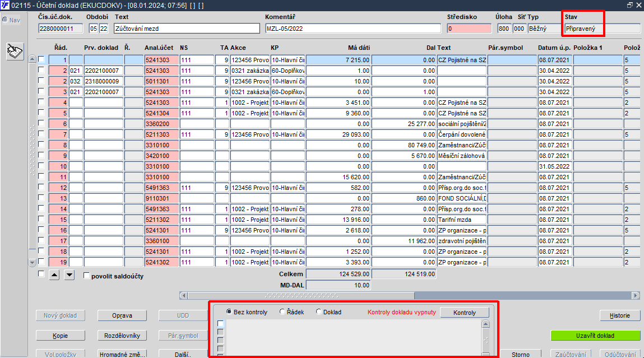Click the Komentář field with MZL-05/2022
Image resolution: width=644 pixels, height=358 pixels.
[353, 29]
